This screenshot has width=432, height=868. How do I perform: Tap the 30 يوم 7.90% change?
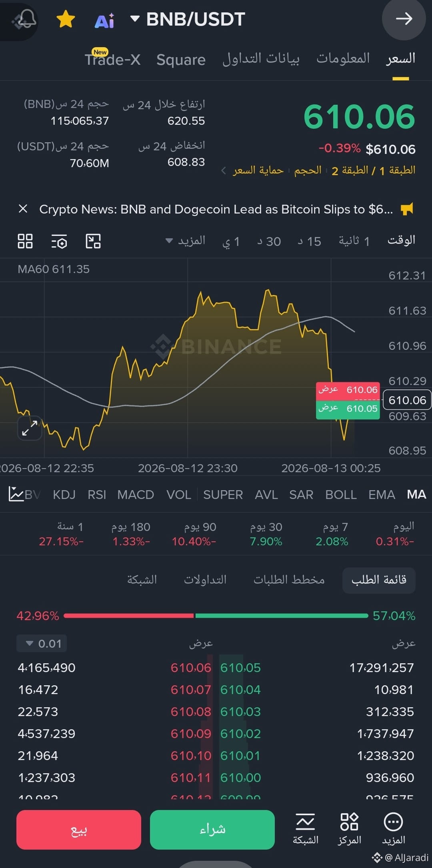266,541
